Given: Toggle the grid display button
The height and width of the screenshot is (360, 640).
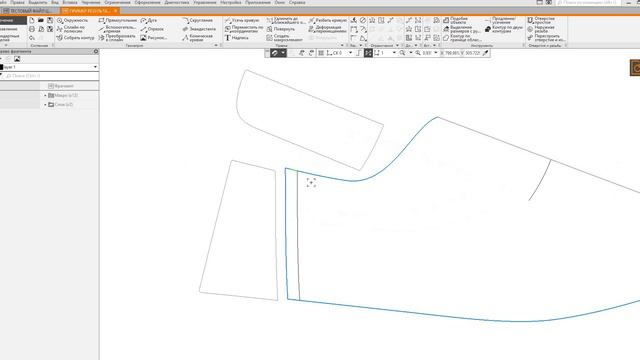Looking at the screenshot, I should [x=321, y=53].
